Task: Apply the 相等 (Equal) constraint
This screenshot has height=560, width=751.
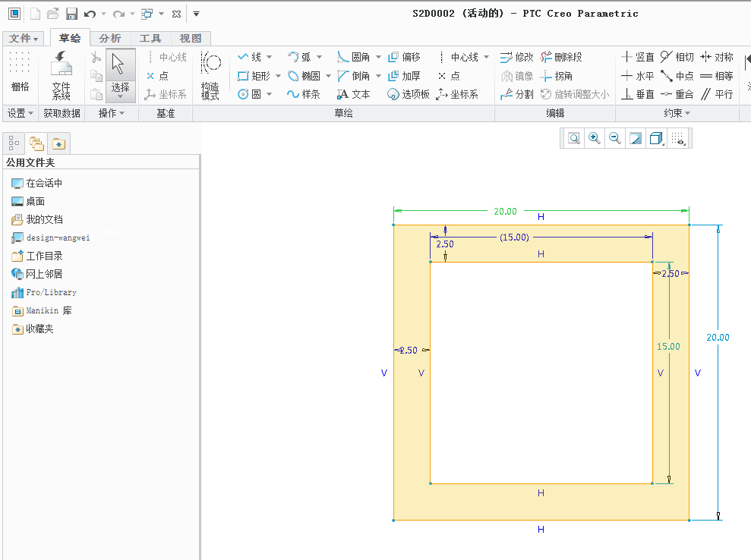Action: [x=717, y=76]
